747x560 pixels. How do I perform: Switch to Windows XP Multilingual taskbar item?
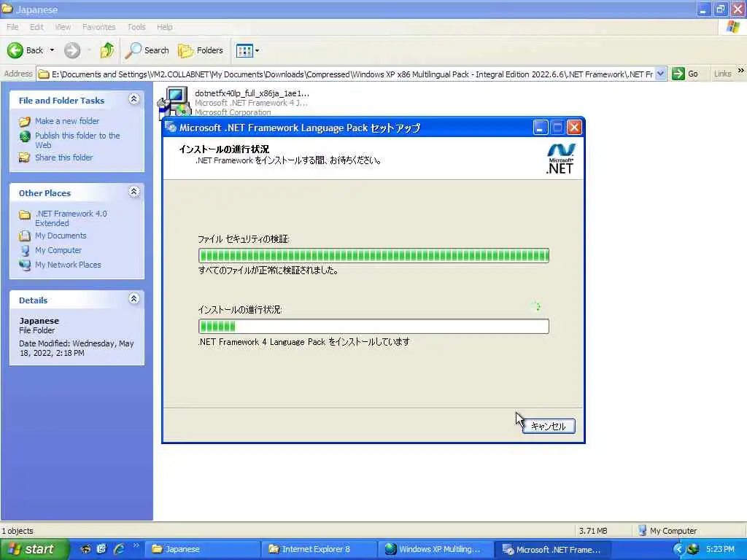pos(435,549)
